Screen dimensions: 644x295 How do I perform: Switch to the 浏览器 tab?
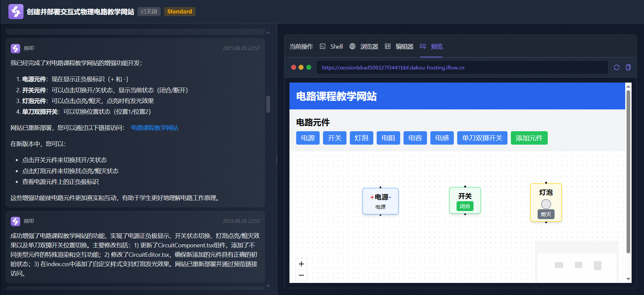click(364, 47)
